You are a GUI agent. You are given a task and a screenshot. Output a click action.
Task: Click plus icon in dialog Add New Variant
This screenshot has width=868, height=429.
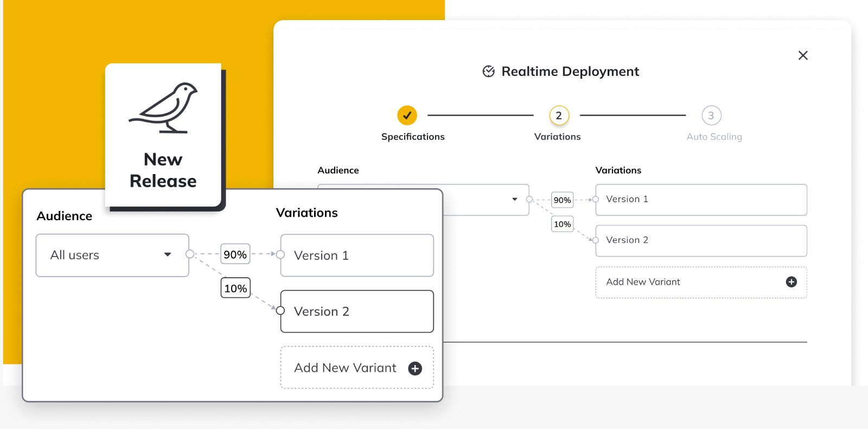coord(792,282)
